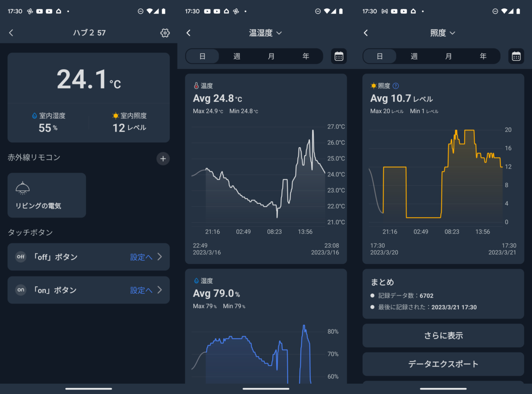Tap the blue drop icon in 湿度 card
This screenshot has height=394, width=532.
coord(196,281)
